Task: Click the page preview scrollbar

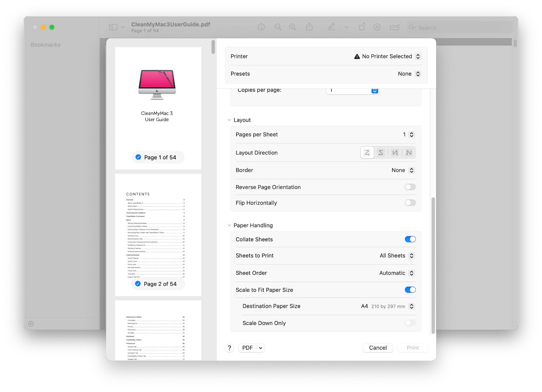Action: click(213, 47)
